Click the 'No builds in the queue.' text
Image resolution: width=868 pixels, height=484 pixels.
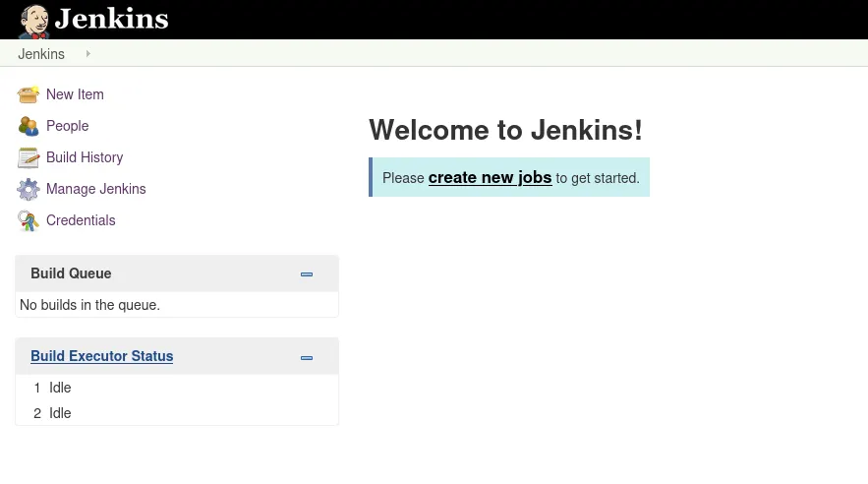click(x=89, y=305)
